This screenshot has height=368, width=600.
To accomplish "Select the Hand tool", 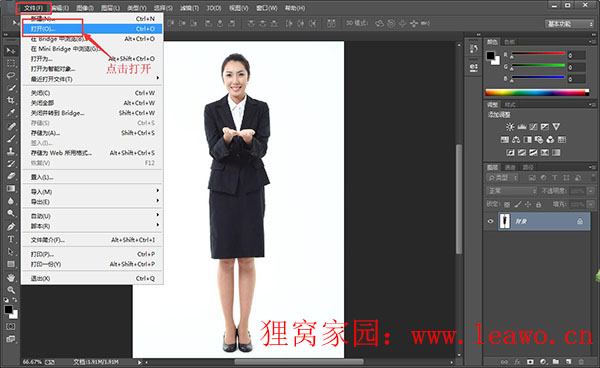I will point(11,278).
